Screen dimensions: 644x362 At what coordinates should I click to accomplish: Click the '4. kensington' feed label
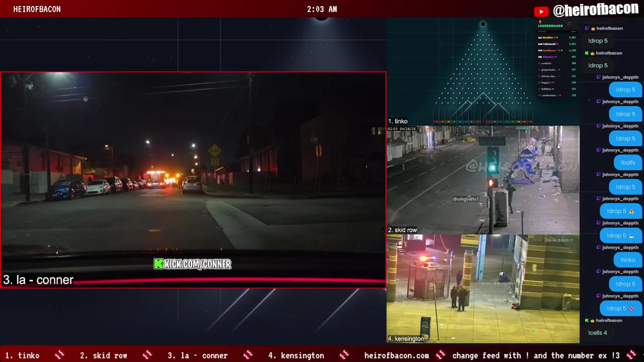pos(406,339)
